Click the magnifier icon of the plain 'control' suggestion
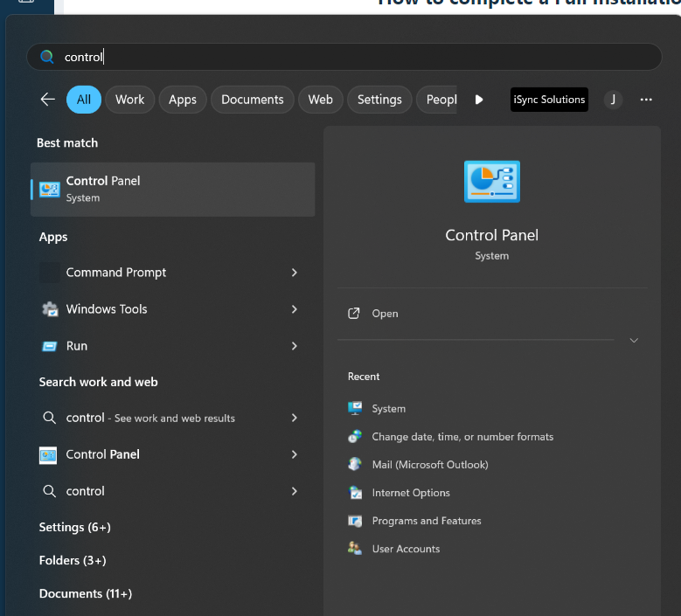This screenshot has height=616, width=681. pos(50,491)
